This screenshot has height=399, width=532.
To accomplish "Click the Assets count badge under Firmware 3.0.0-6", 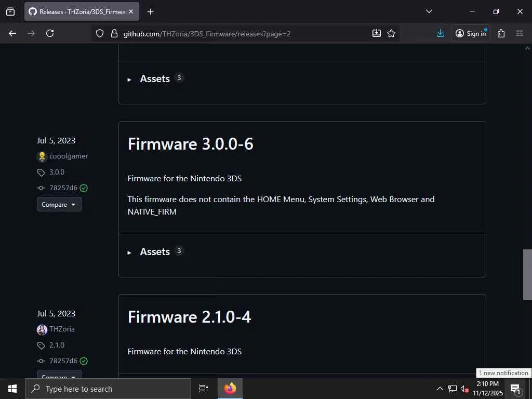I will click(x=179, y=251).
